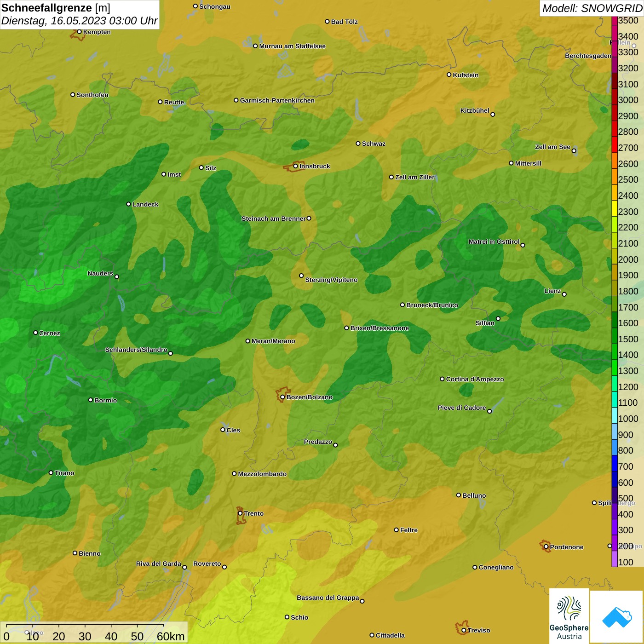Click the Reutte label

point(174,102)
